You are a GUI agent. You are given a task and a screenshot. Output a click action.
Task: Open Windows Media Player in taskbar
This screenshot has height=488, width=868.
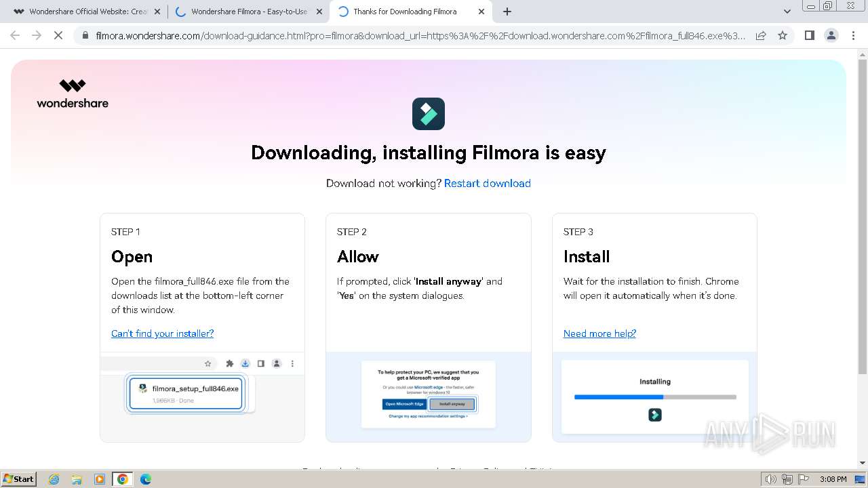(x=100, y=479)
